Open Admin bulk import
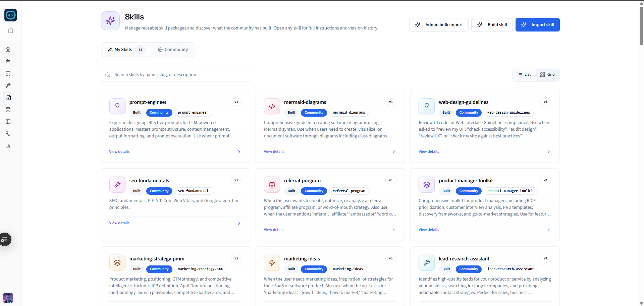This screenshot has width=644, height=306. [x=439, y=24]
